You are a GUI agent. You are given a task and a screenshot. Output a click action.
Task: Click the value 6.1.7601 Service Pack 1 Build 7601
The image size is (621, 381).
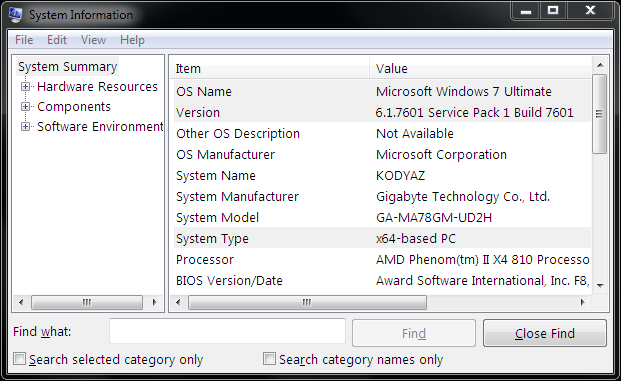point(474,112)
